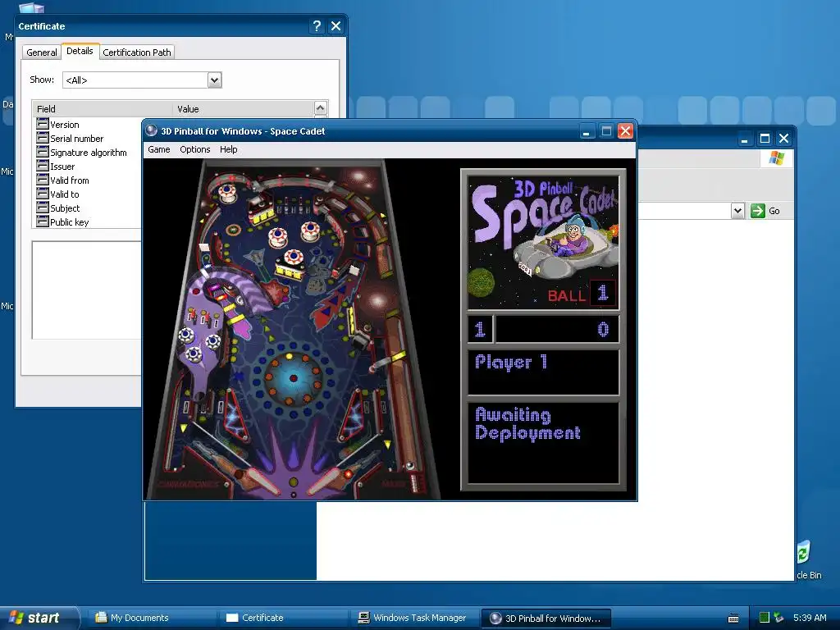Click the Pinball title bar ball icon
The height and width of the screenshot is (630, 840).
coord(152,130)
